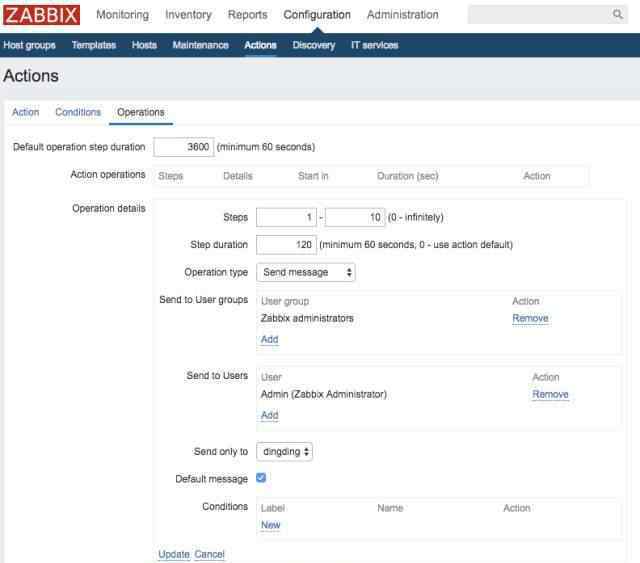Go to Host groups submenu
The width and height of the screenshot is (640, 563).
(x=29, y=45)
